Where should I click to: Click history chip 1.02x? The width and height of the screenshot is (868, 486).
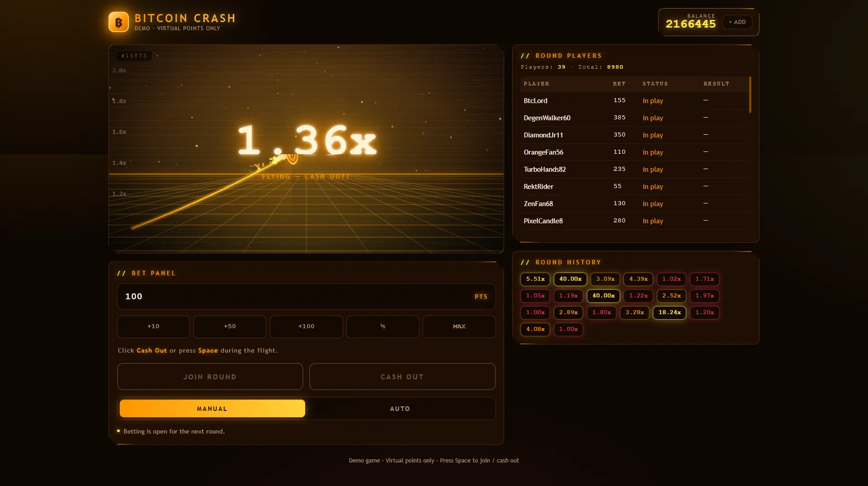[x=671, y=279]
